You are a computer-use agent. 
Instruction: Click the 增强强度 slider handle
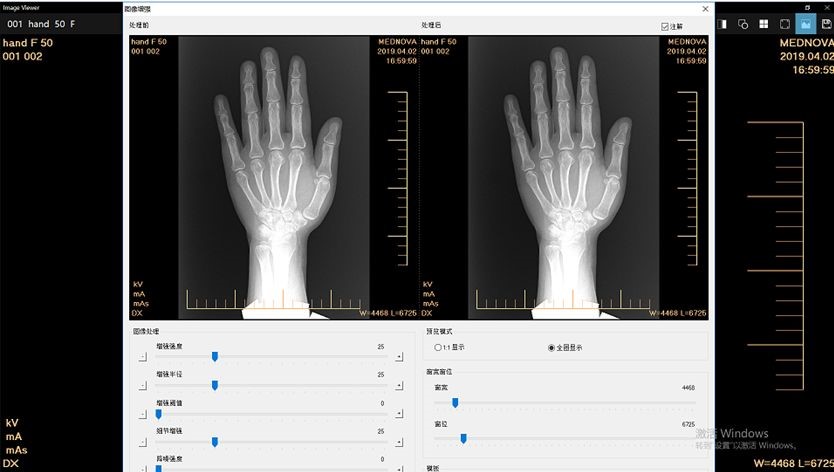pos(215,355)
